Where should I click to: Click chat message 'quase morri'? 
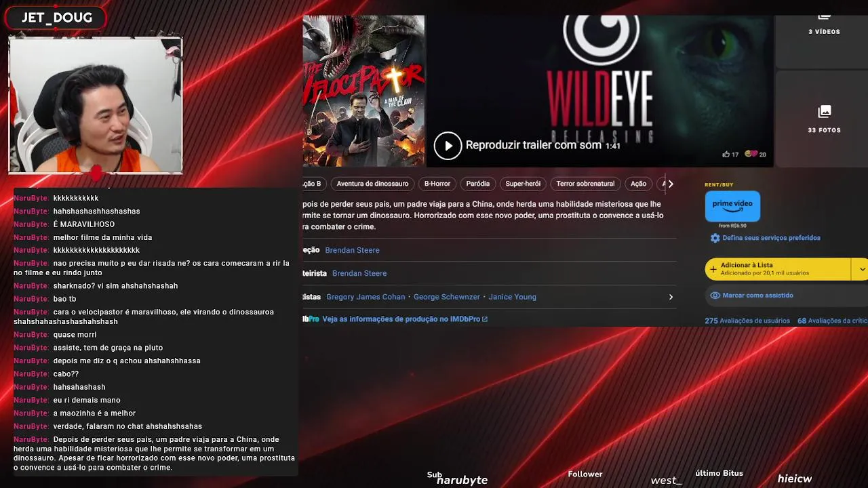(75, 335)
